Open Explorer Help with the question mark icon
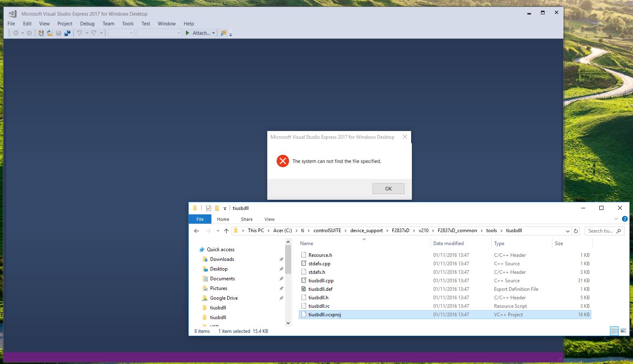This screenshot has height=364, width=633. 624,219
